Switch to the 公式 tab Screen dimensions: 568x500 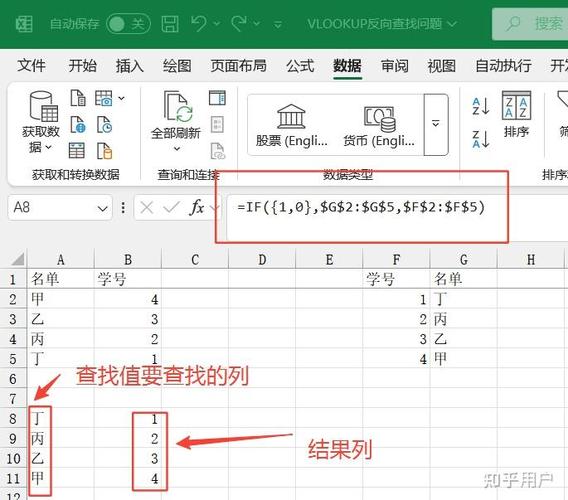click(x=300, y=66)
